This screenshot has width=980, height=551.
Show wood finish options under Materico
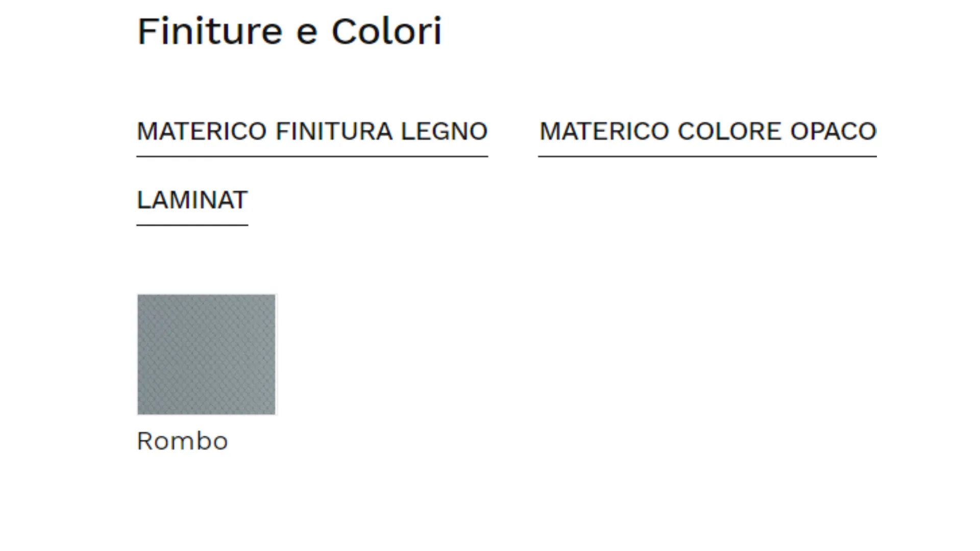point(312,132)
